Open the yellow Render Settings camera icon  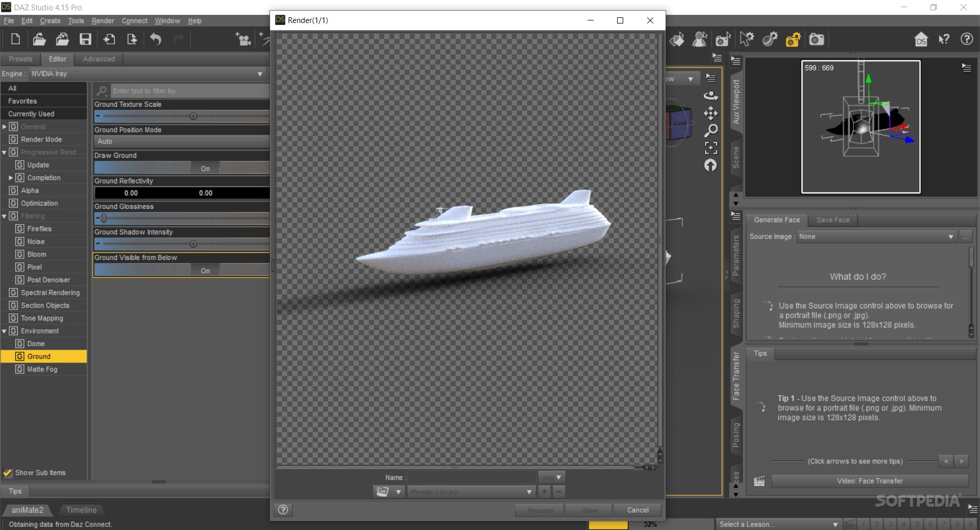793,39
